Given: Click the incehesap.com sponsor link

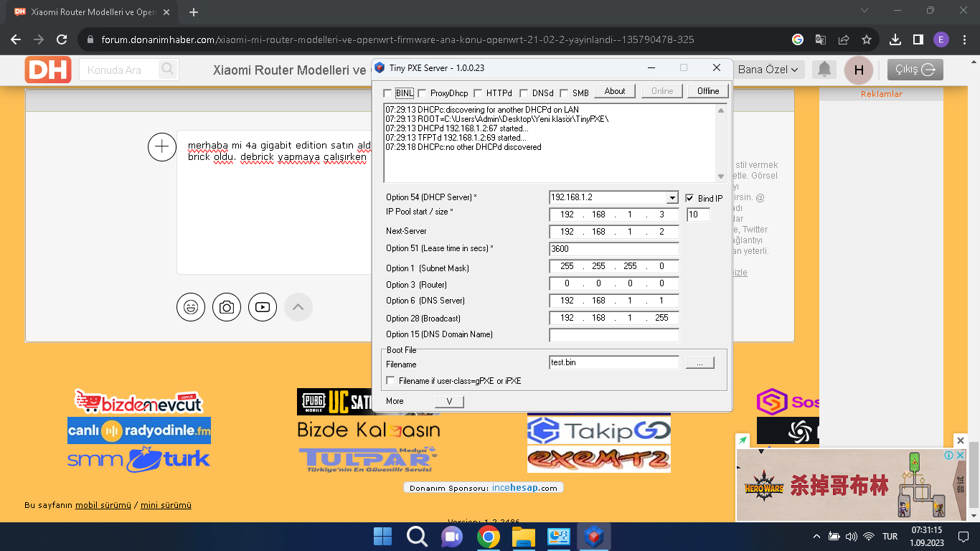Looking at the screenshot, I should pyautogui.click(x=524, y=488).
